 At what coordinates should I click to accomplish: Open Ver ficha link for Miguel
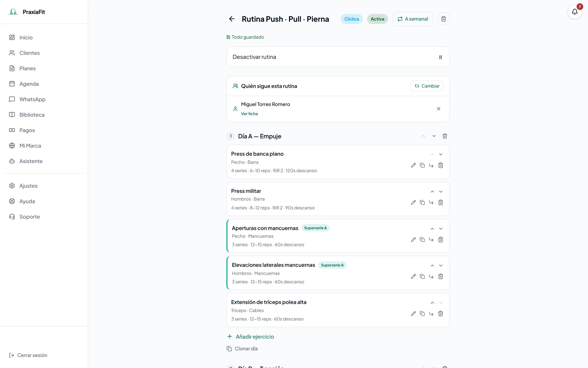pos(249,114)
